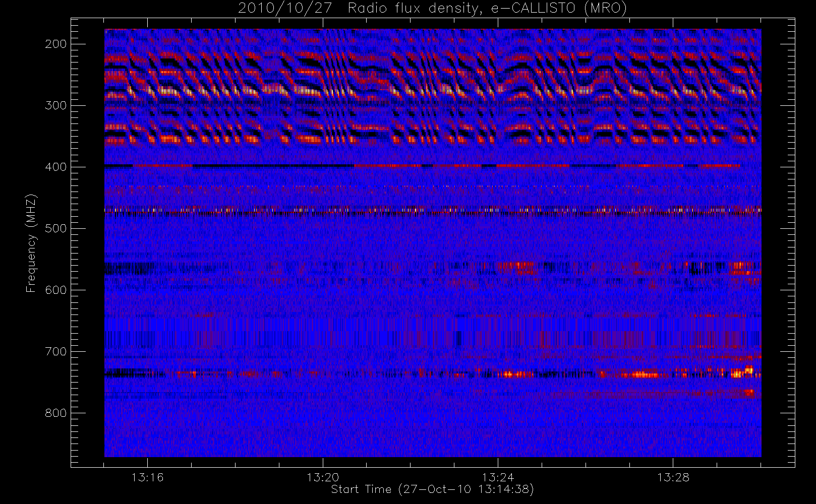Select the 500 frequency tick label
Viewport: 816px width, 504px height.
click(x=56, y=228)
